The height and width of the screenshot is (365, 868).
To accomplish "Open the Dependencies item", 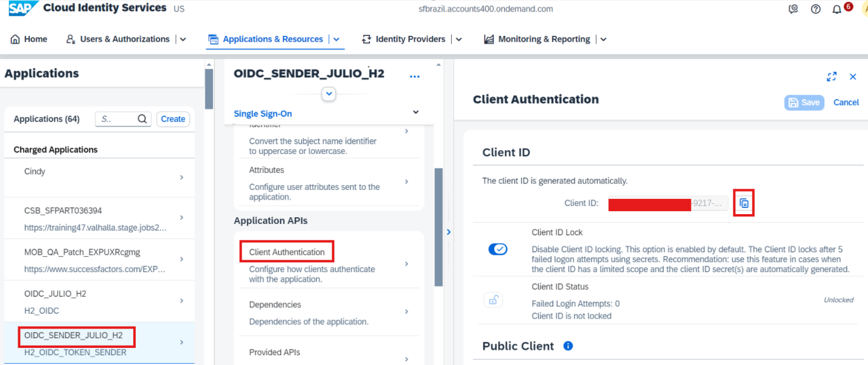I will point(327,312).
